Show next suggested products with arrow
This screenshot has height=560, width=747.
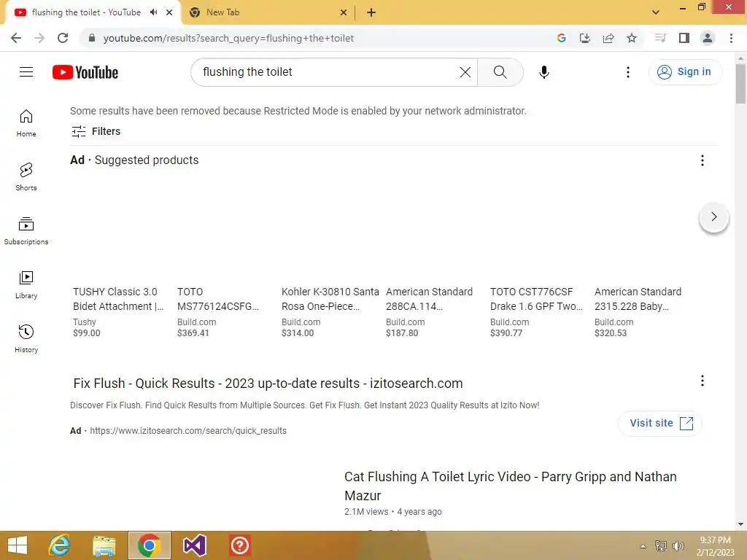tap(713, 217)
